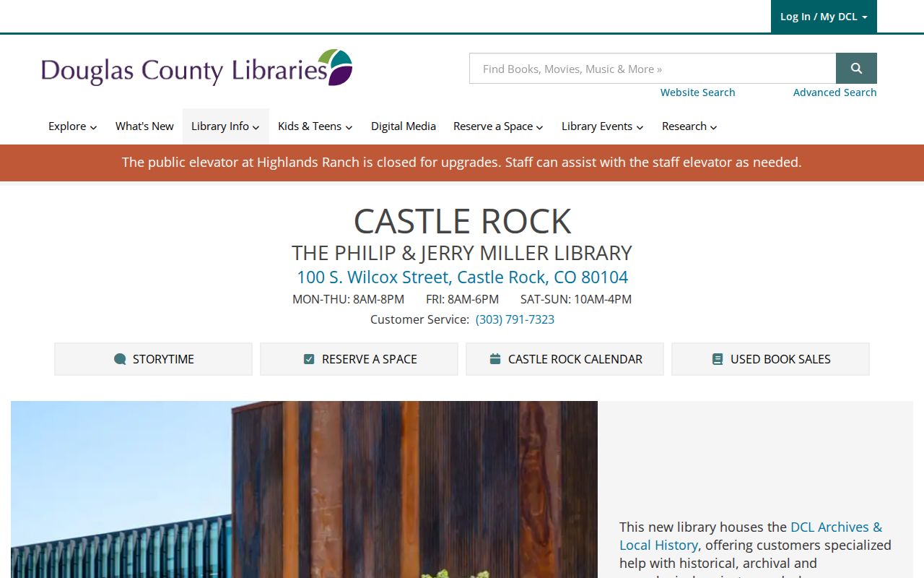
Task: Click the magnifying glass search button
Action: 856,69
